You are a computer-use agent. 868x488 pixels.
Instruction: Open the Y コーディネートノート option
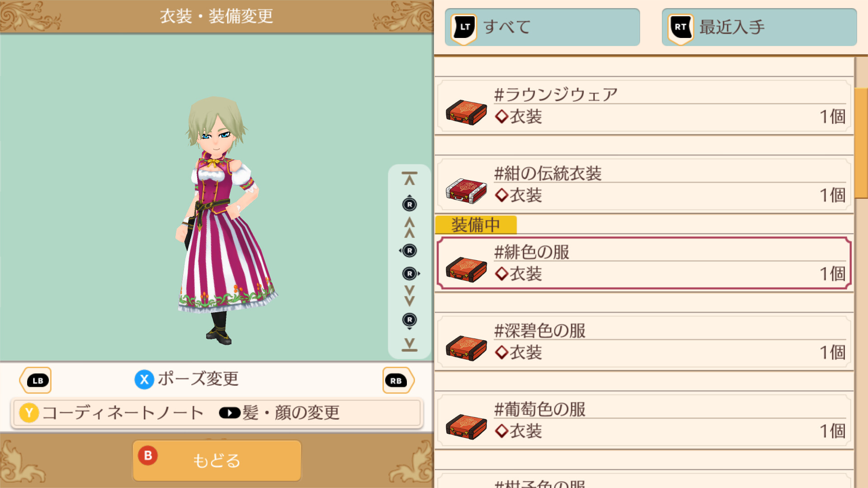[x=112, y=413]
